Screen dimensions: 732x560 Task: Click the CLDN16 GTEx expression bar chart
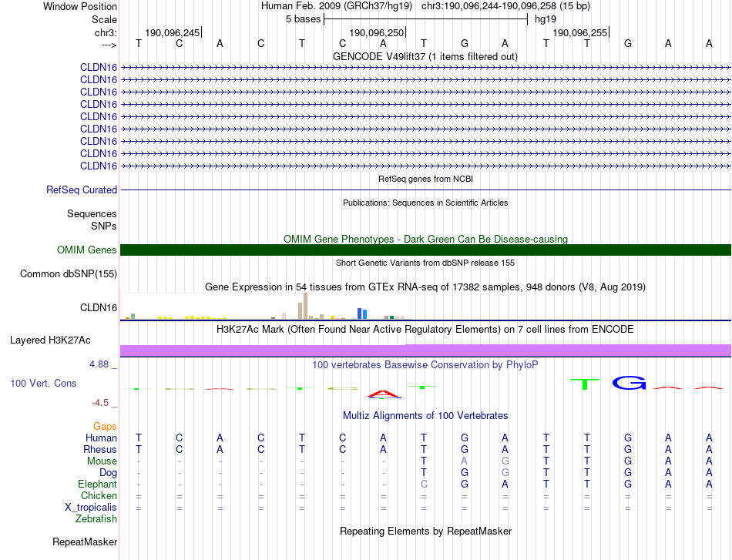pos(265,306)
